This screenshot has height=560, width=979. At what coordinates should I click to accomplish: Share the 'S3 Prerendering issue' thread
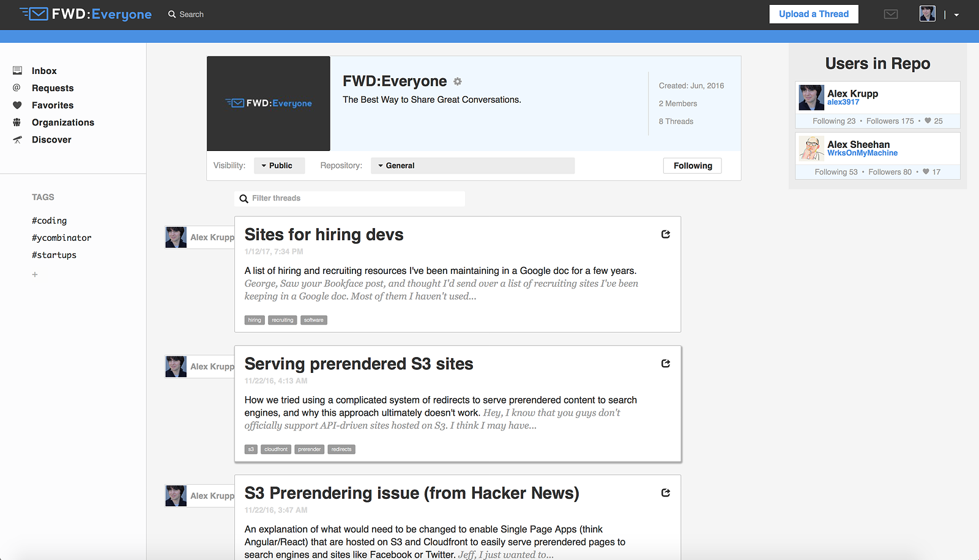point(666,493)
